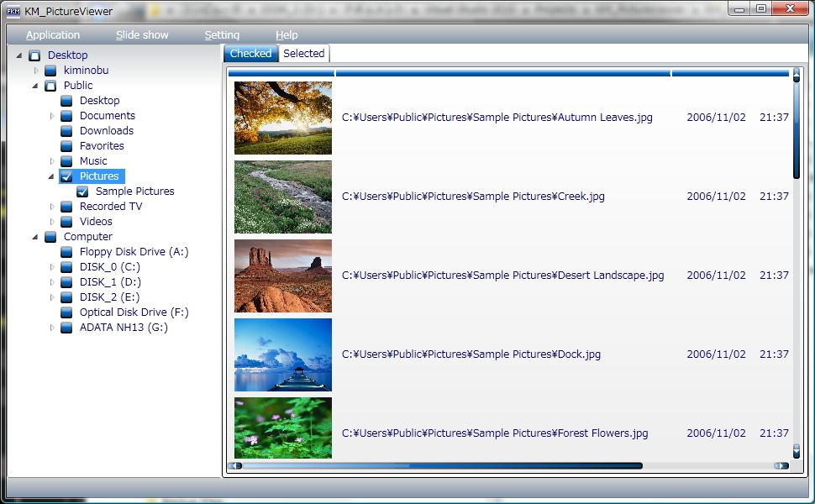Select the Recorded TV folder label

pos(111,207)
